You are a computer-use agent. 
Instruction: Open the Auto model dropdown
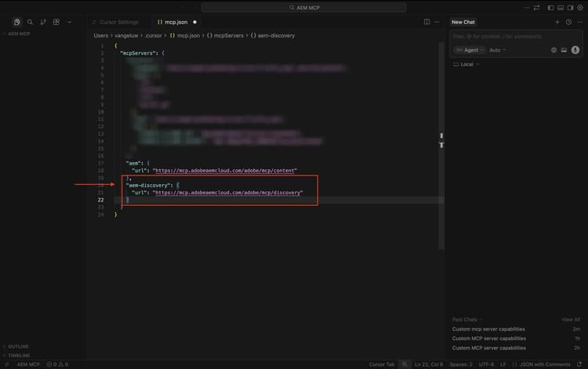click(x=498, y=50)
